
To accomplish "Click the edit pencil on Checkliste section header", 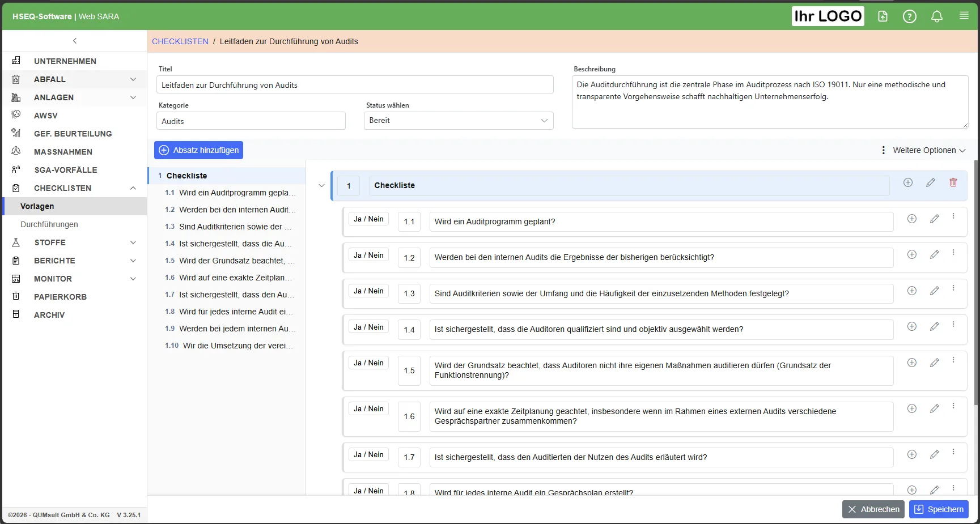I will [931, 182].
